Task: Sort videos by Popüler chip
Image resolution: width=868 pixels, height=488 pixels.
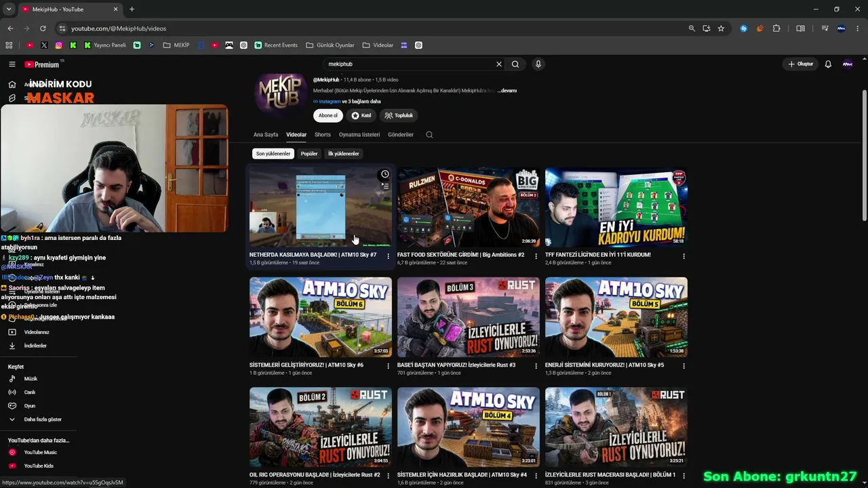Action: 309,154
